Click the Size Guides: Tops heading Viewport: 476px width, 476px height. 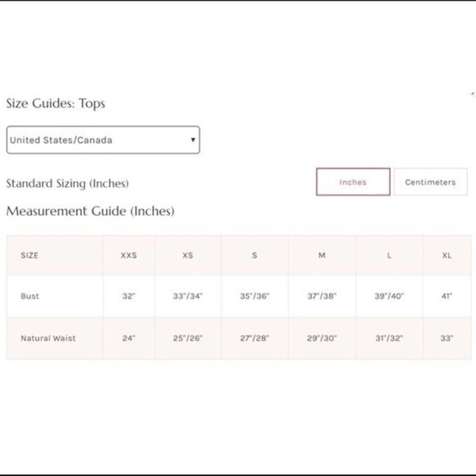tap(56, 103)
